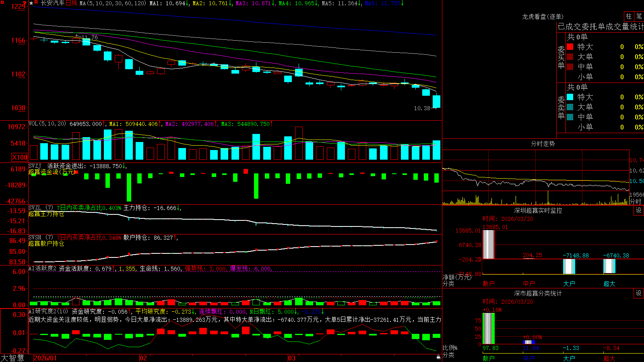Image resolution: width=644 pixels, height=362 pixels.
Task: Switch Dragon-Tiger view to 笔 mode
Action: click(x=639, y=16)
